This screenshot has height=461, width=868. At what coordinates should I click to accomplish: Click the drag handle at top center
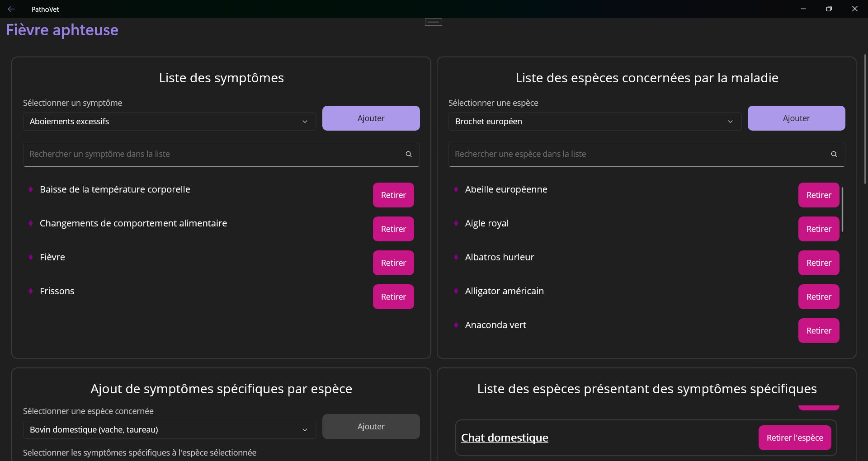[x=433, y=22]
